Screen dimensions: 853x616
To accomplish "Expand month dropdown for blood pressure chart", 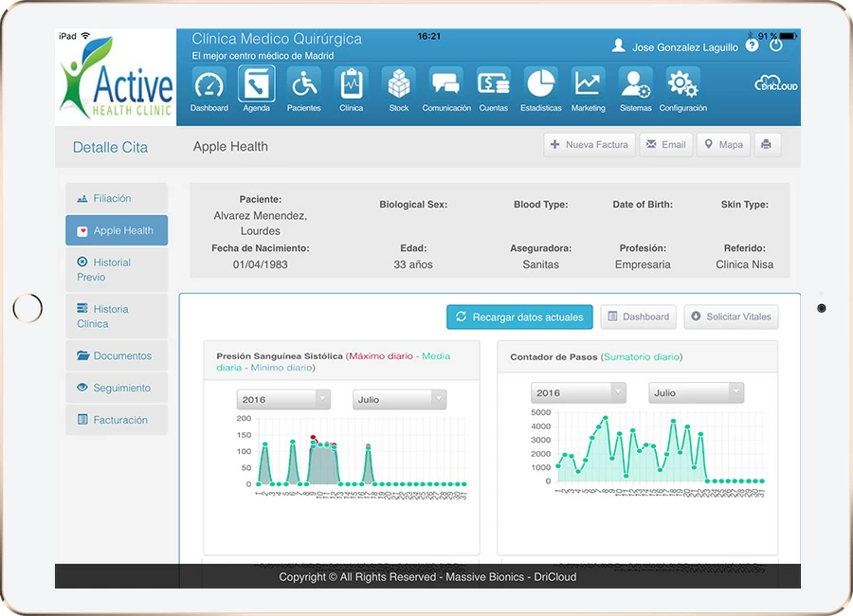I will (x=399, y=400).
